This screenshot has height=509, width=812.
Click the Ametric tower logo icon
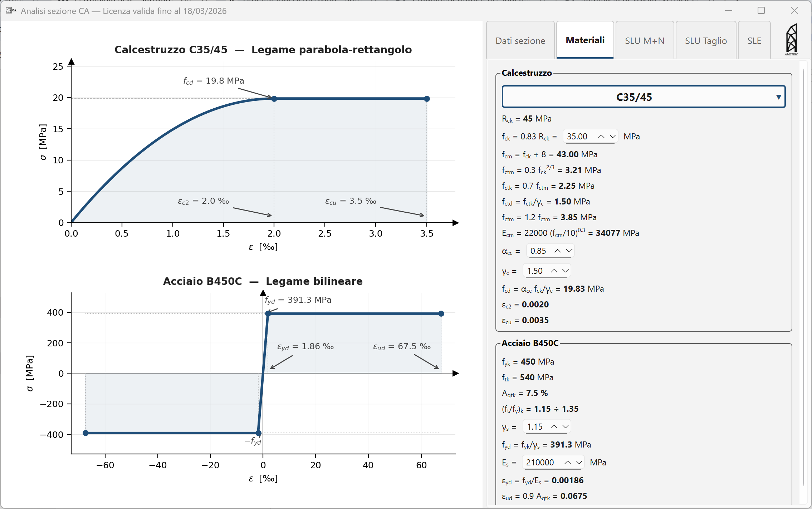pos(791,39)
